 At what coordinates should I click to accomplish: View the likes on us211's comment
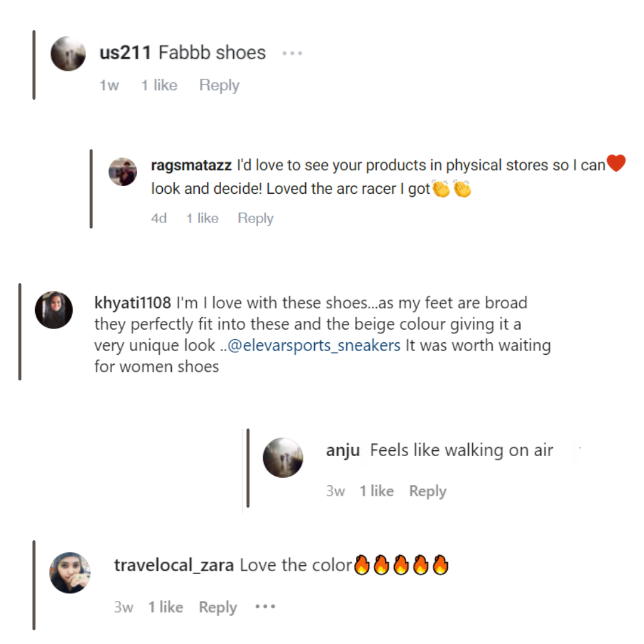pyautogui.click(x=159, y=85)
